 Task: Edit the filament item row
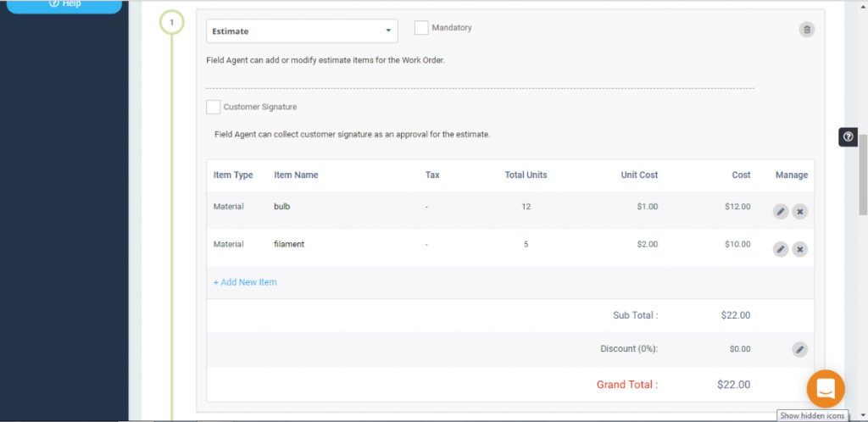click(781, 249)
